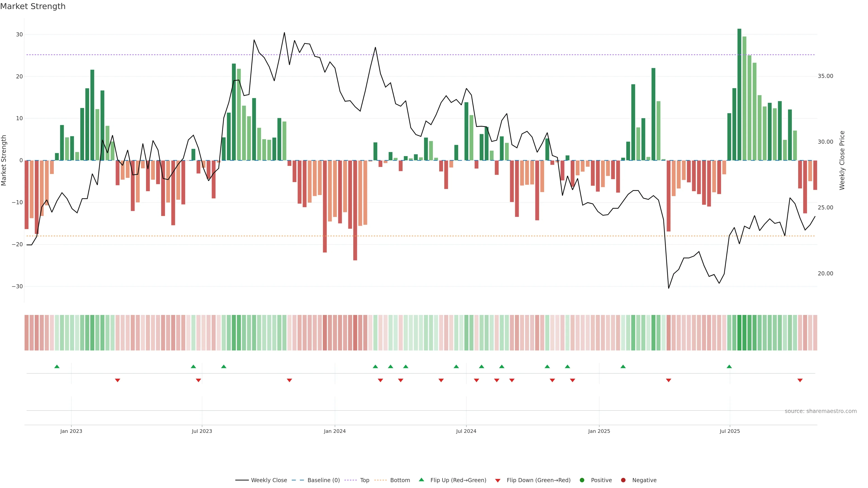Click the flip-up triangle at Jul 2025
This screenshot has width=868, height=488.
tap(729, 366)
